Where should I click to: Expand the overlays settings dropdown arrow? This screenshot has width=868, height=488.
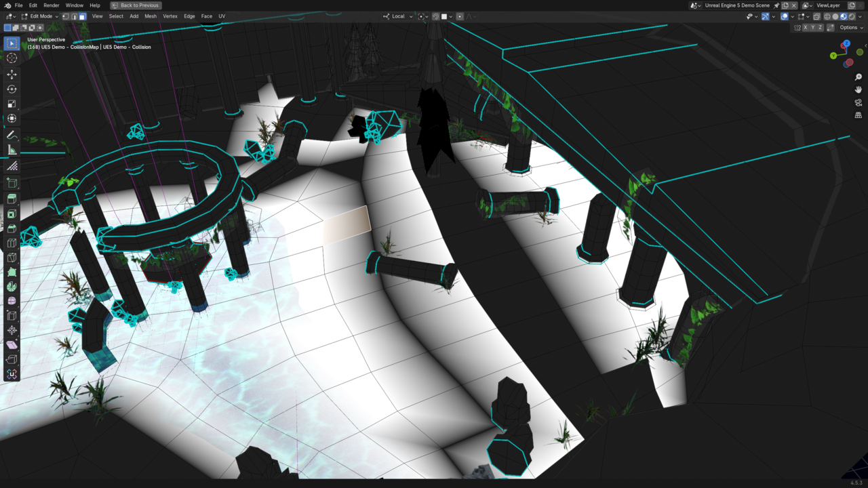793,16
